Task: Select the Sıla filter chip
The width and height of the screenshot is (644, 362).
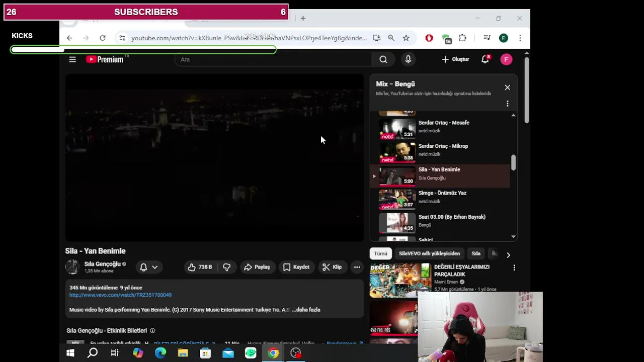Action: 476,253
